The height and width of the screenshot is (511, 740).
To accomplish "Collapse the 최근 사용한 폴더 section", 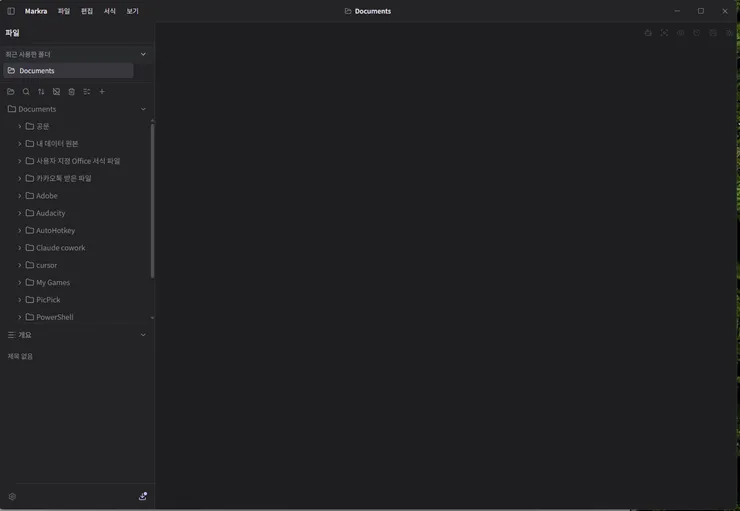I will [143, 54].
